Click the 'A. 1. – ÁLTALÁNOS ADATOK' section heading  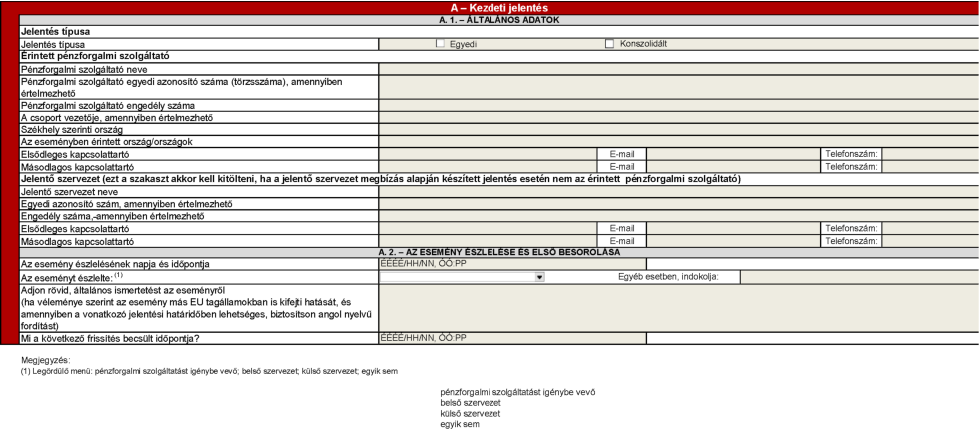498,20
